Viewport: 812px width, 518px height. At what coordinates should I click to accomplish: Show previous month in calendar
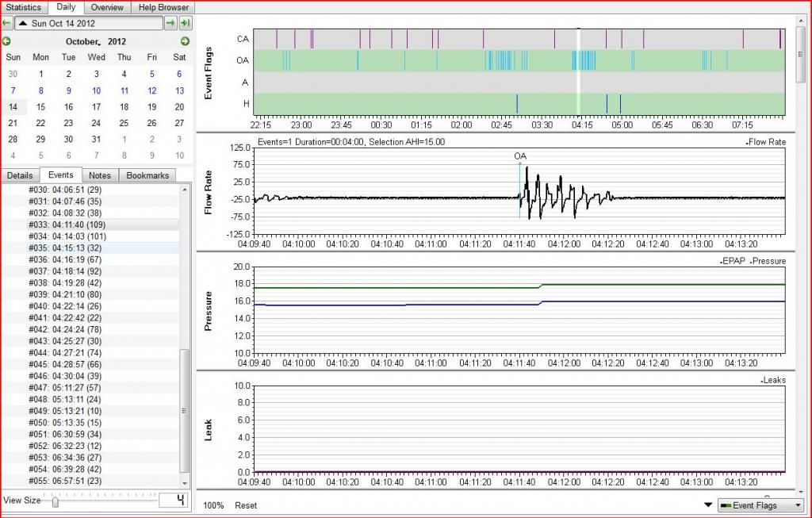pyautogui.click(x=6, y=41)
